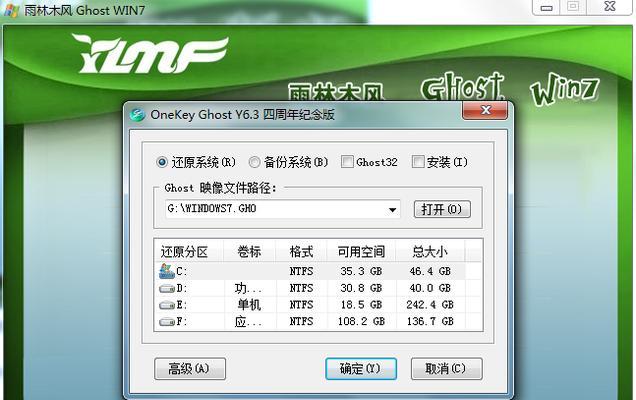Viewport: 636px width, 400px height.
Task: Tick the 安装(I) checkbox
Action: point(418,161)
